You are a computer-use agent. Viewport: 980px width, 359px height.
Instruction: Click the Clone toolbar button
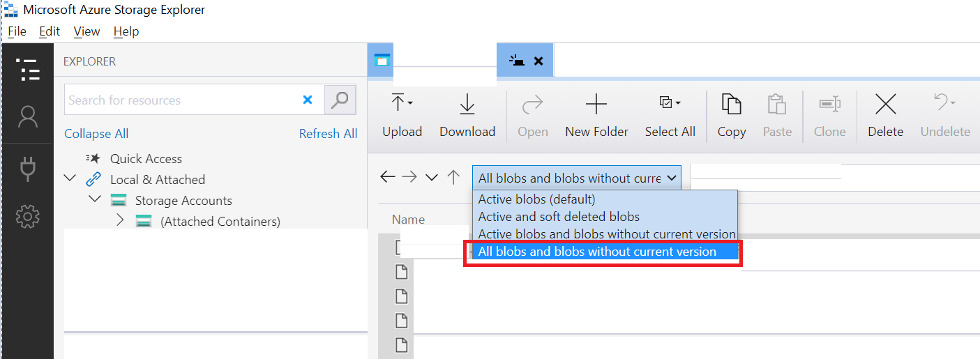[829, 115]
